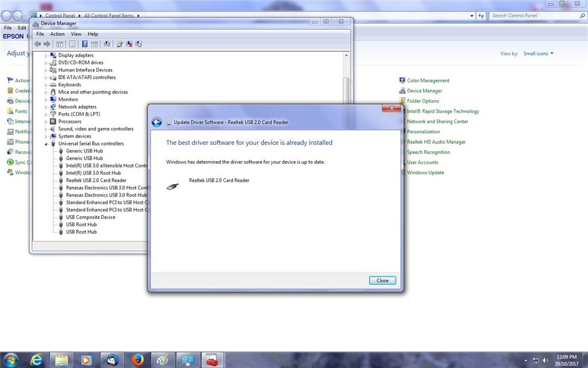Screen dimensions: 588x368
Task: Expand Processors node
Action: pos(46,122)
